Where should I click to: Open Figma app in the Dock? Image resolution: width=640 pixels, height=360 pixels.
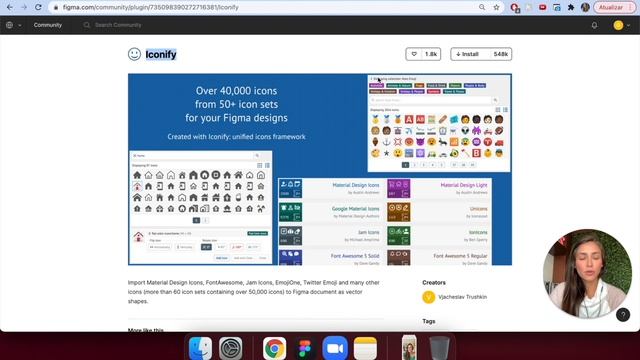click(x=304, y=348)
